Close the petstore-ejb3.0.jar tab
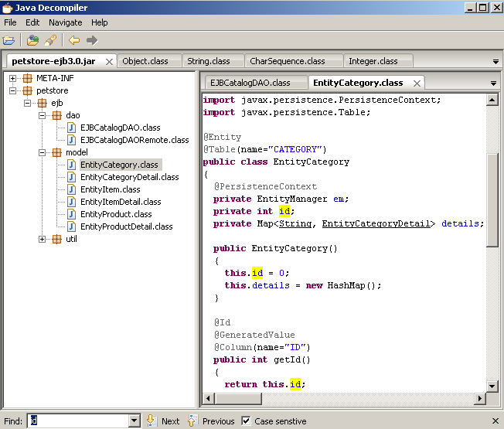This screenshot has width=504, height=429. pos(109,61)
